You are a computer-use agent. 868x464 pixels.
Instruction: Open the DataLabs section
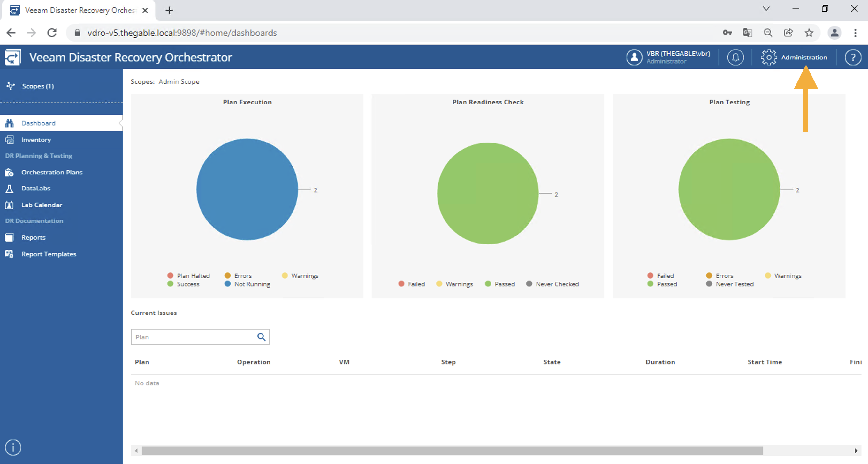point(36,188)
